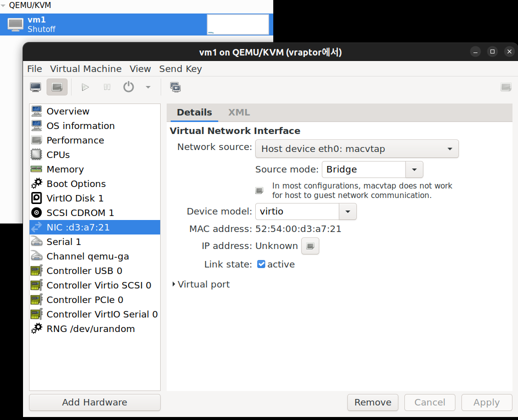Open the View menu
The width and height of the screenshot is (518, 420).
[x=140, y=68]
